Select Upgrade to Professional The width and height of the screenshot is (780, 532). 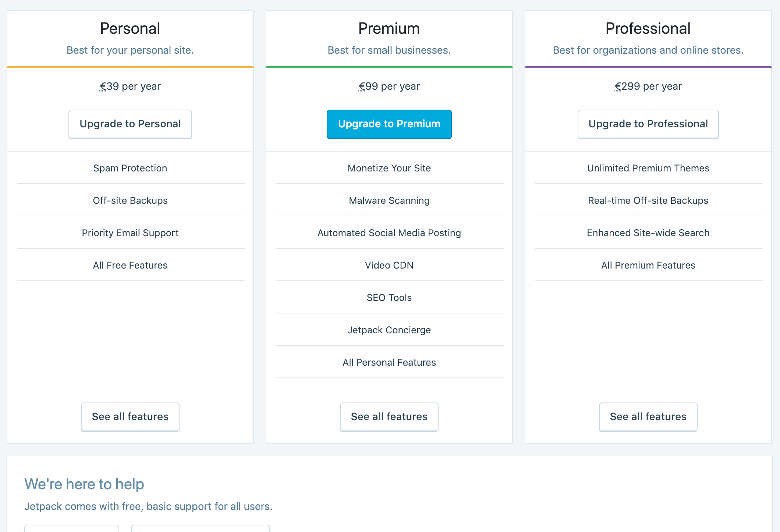pyautogui.click(x=648, y=124)
